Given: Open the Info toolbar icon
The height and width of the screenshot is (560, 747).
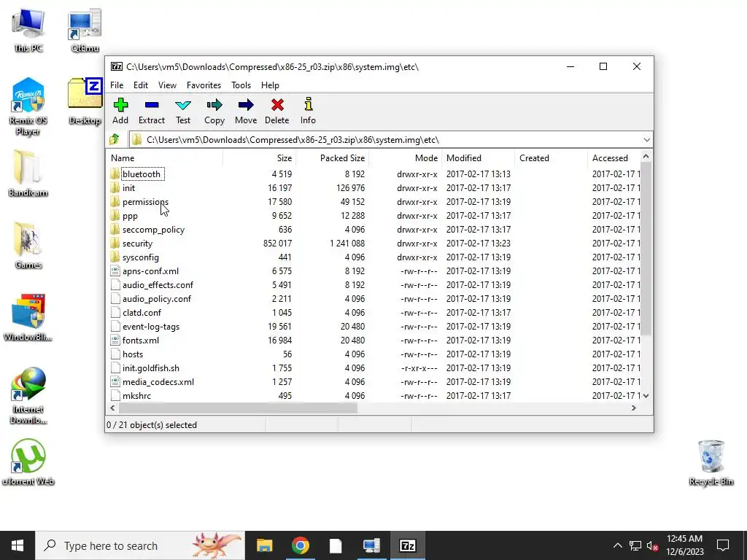Looking at the screenshot, I should point(308,111).
